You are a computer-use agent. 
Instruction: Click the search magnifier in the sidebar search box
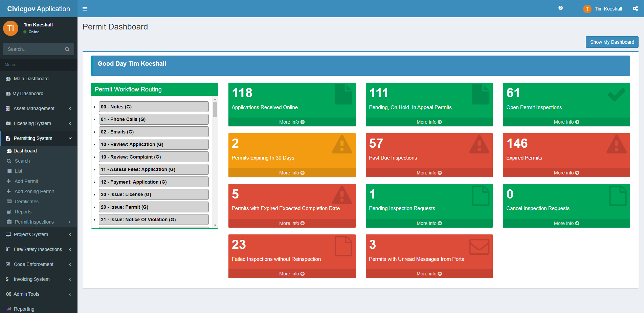click(x=67, y=49)
